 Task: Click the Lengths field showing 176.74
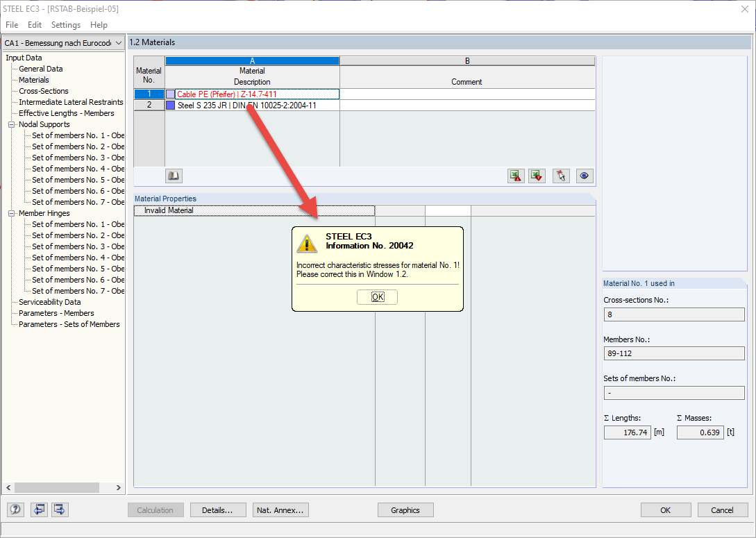click(x=628, y=432)
